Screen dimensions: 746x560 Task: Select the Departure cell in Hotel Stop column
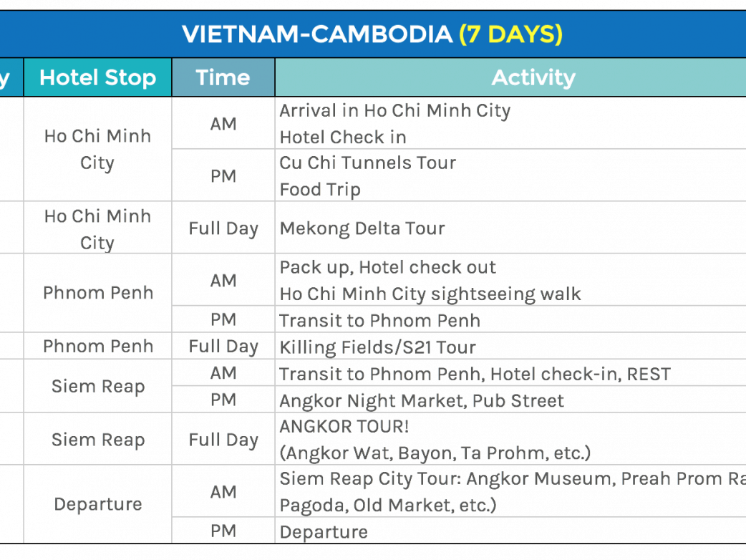(x=97, y=504)
